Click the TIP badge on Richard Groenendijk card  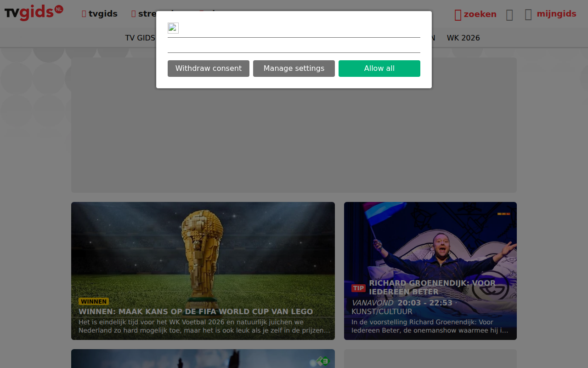[358, 288]
